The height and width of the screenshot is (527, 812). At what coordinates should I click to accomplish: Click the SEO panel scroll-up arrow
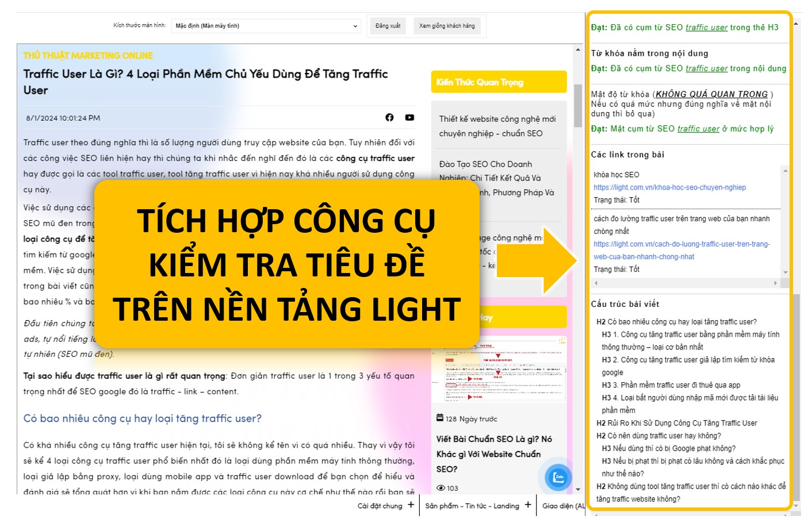pos(796,24)
